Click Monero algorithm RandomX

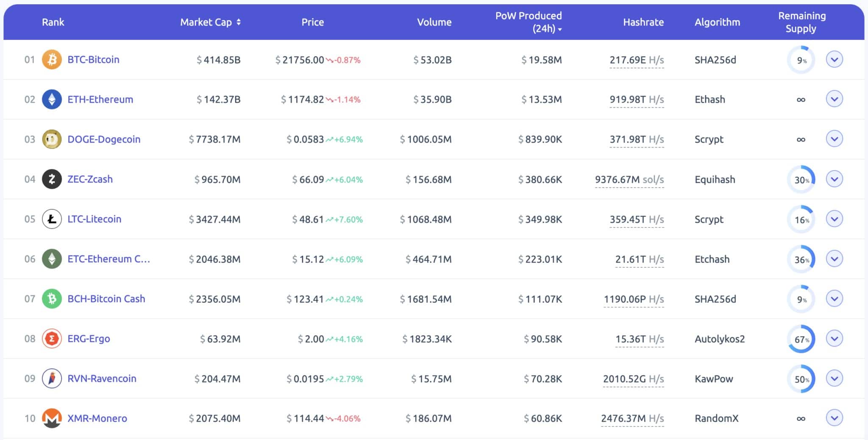[716, 419]
